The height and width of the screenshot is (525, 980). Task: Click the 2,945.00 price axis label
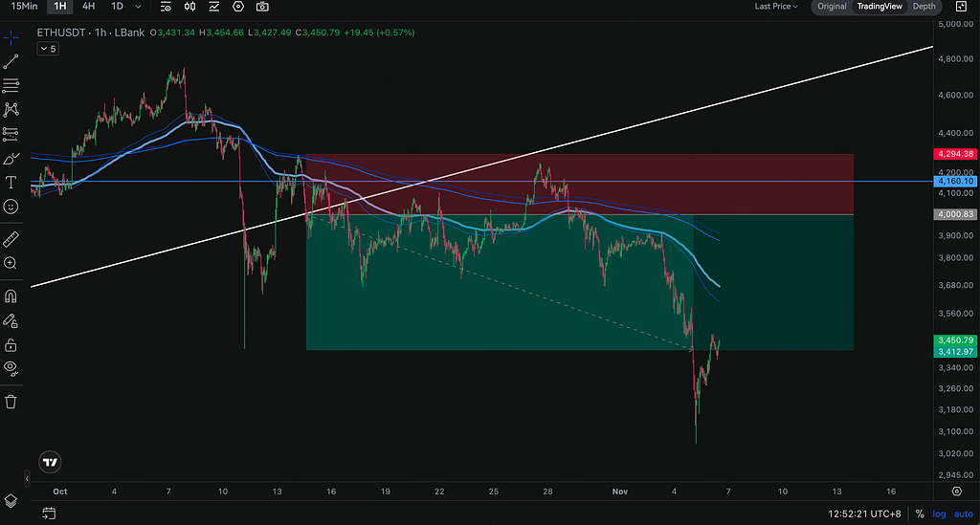pos(956,475)
